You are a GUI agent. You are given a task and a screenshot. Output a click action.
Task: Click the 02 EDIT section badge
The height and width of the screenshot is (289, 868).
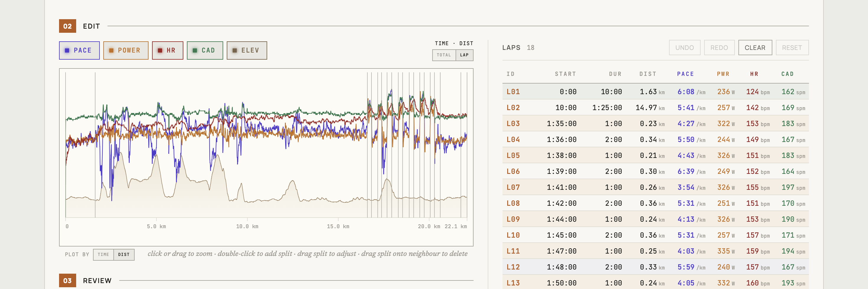coord(67,26)
